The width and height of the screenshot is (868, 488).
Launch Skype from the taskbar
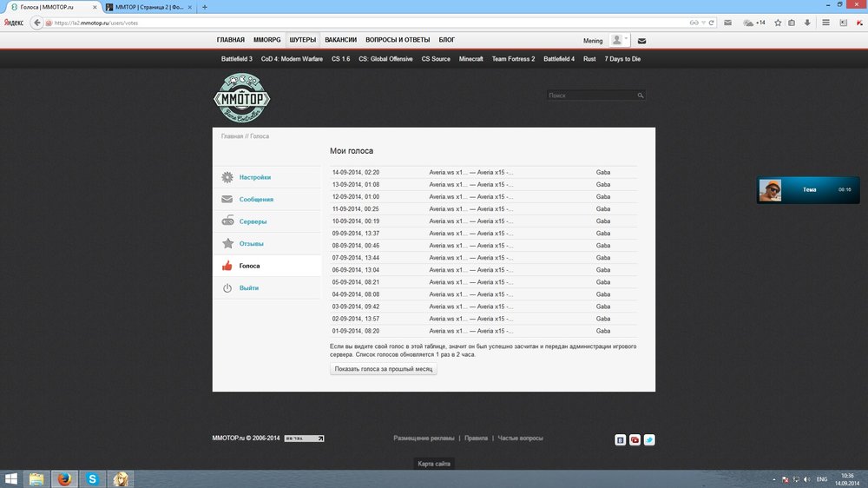coord(93,478)
